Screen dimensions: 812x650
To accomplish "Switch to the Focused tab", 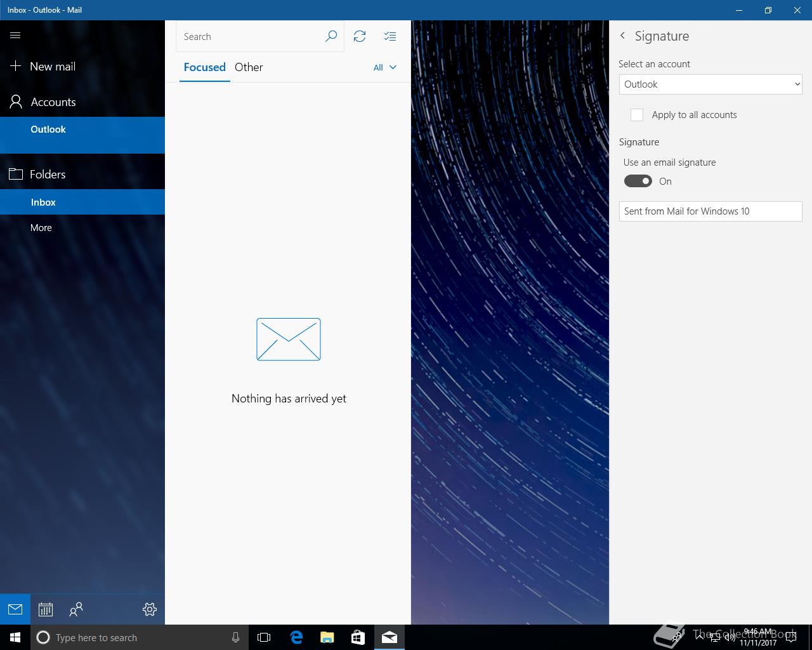I will point(204,67).
